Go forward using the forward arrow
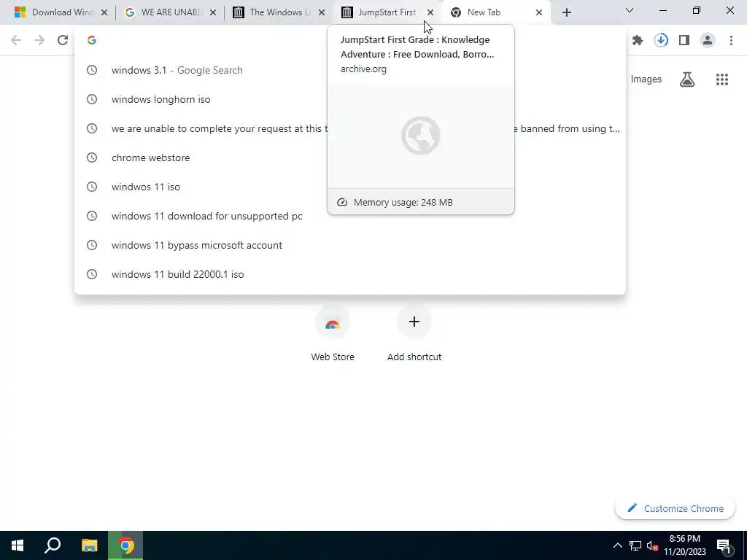747x560 pixels. 39,40
